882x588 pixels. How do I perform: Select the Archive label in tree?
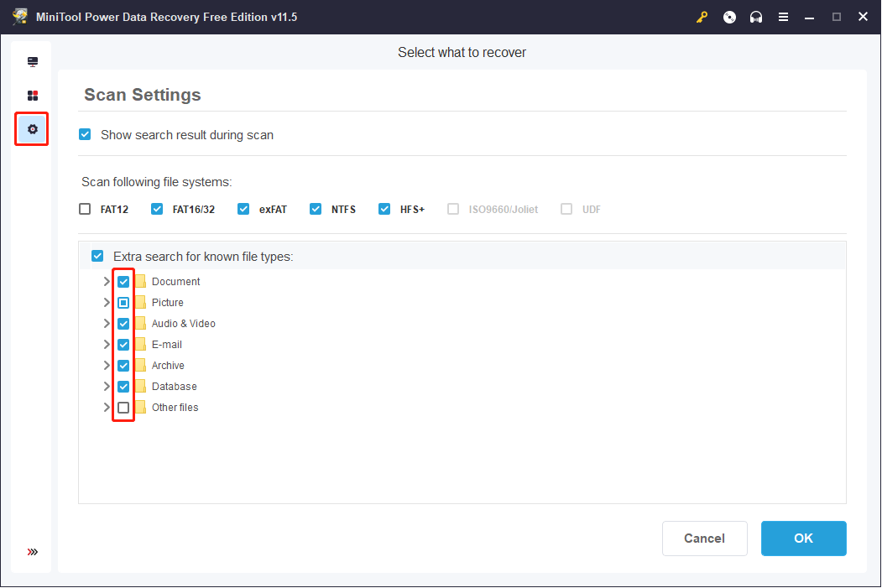168,366
